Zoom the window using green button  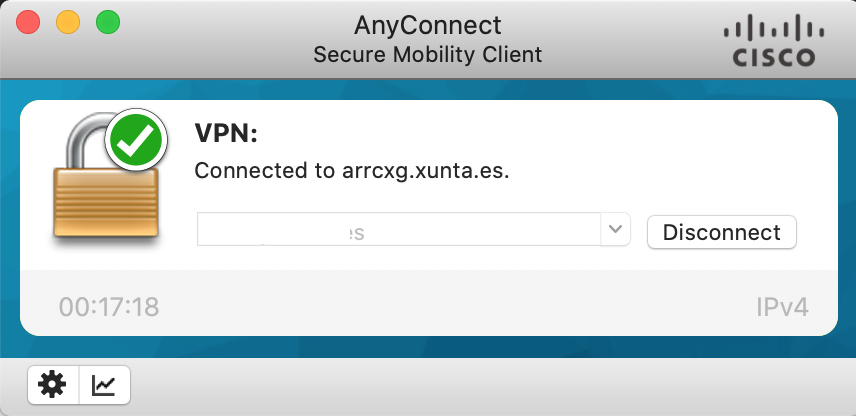[107, 22]
